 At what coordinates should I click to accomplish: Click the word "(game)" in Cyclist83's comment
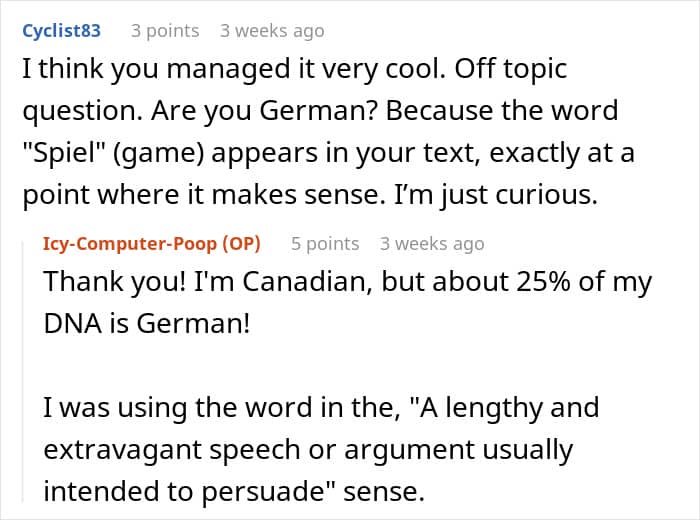tap(158, 153)
